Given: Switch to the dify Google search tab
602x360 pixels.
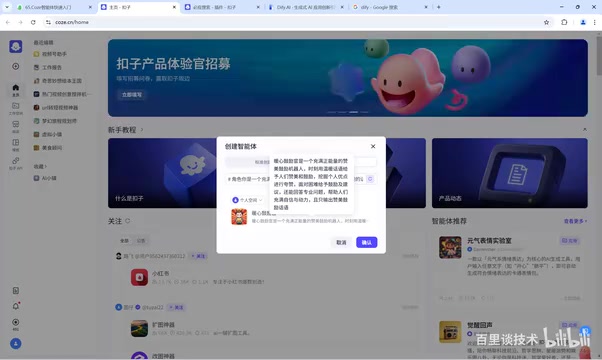Looking at the screenshot, I should tap(390, 7).
